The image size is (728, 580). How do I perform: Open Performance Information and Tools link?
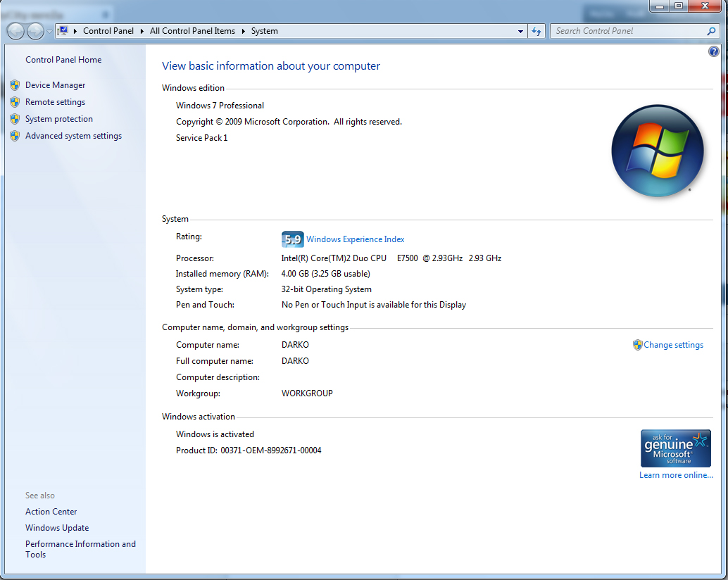pos(80,549)
